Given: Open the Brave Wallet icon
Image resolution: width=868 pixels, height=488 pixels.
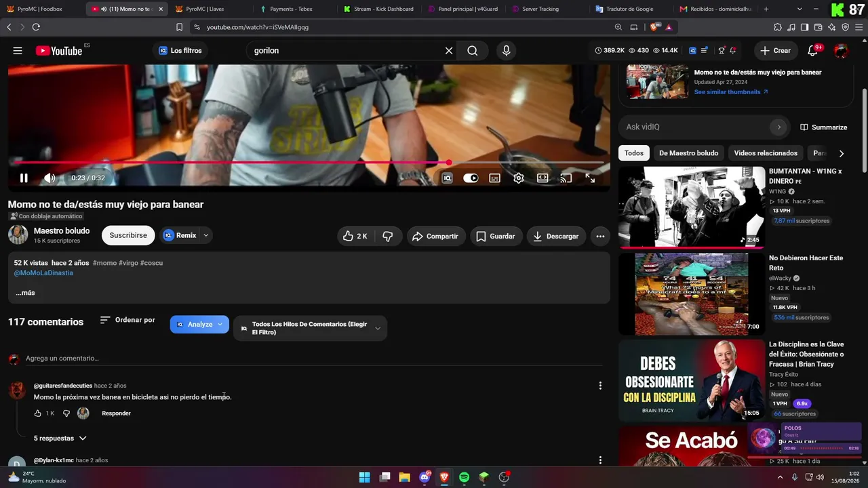Looking at the screenshot, I should click(818, 27).
